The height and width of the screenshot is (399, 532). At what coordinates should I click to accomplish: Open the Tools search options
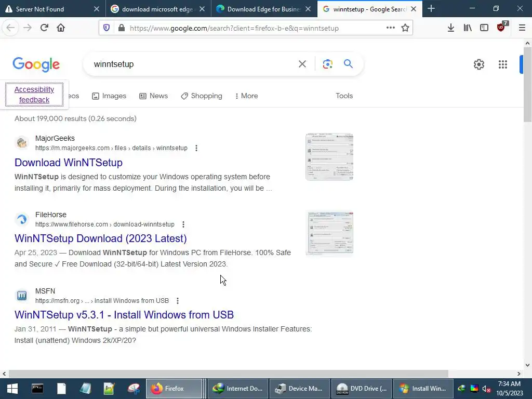(344, 96)
